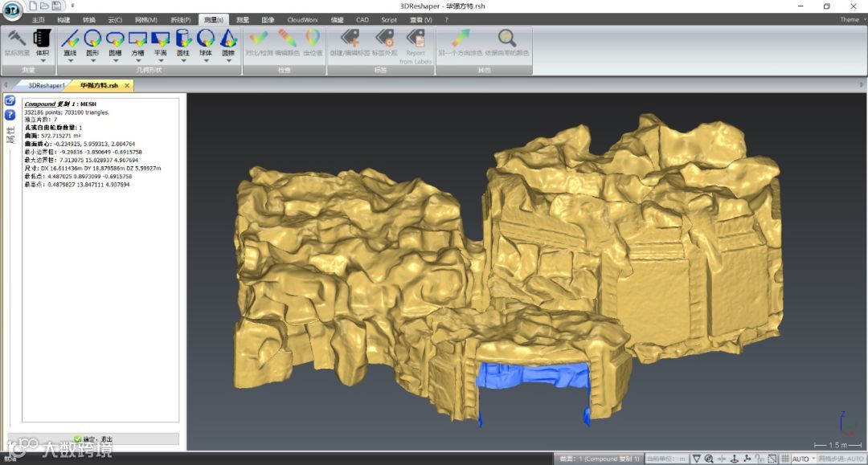Image resolution: width=868 pixels, height=465 pixels.
Task: Toggle the grid display icon in status bar
Action: pos(785,459)
